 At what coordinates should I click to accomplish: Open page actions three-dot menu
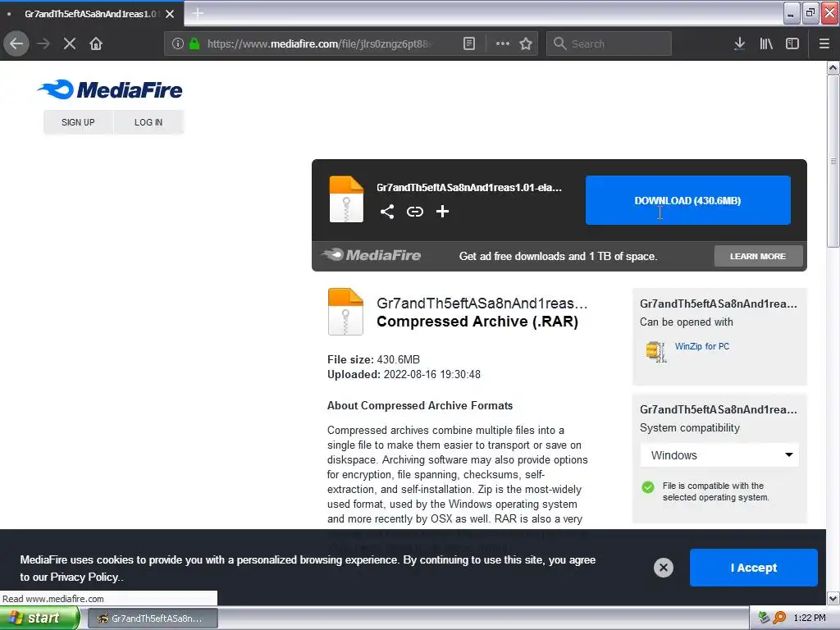tap(503, 43)
